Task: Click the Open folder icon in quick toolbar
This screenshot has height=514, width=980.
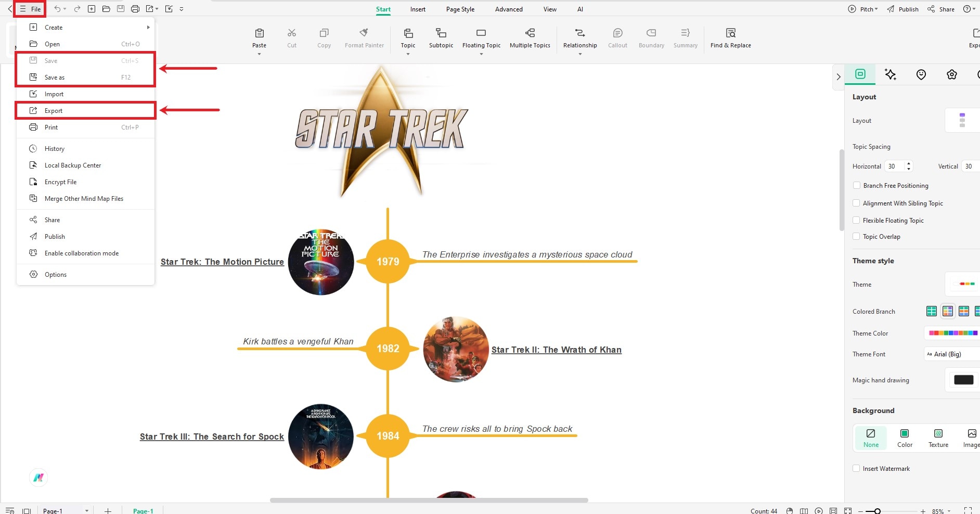Action: (x=106, y=9)
